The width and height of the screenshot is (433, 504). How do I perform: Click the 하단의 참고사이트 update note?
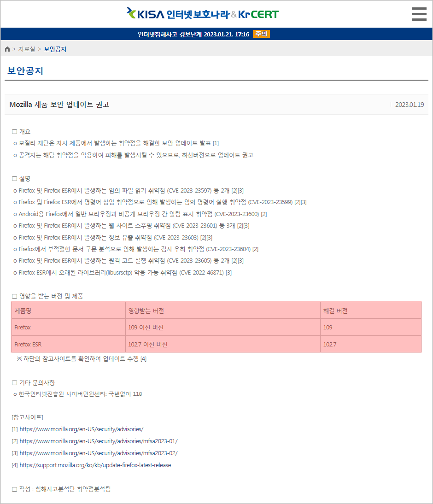point(82,359)
